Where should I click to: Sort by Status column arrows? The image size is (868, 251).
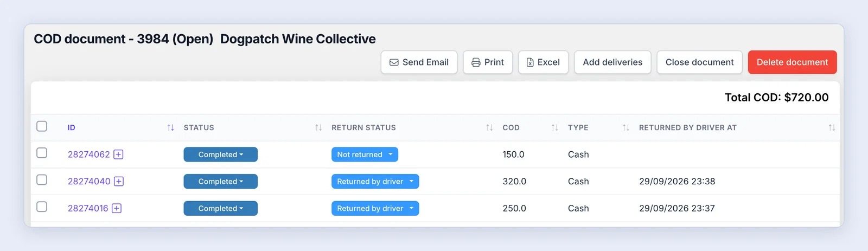318,128
